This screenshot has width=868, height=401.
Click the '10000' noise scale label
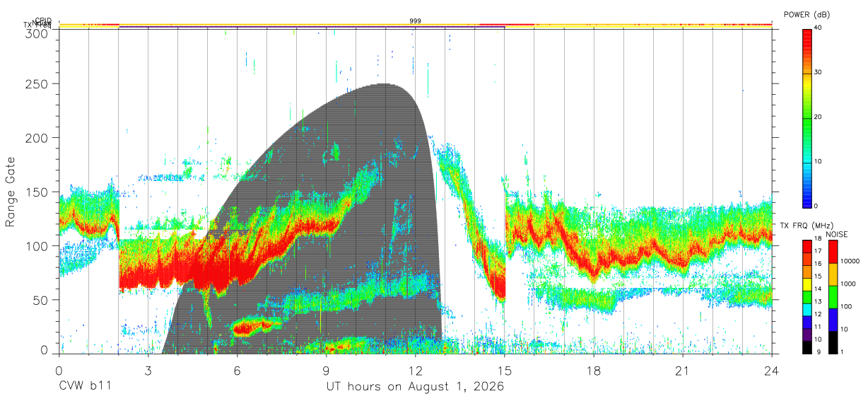click(851, 261)
